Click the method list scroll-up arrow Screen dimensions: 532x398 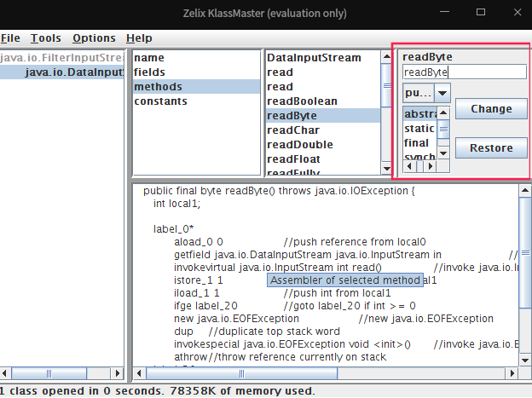tap(386, 56)
